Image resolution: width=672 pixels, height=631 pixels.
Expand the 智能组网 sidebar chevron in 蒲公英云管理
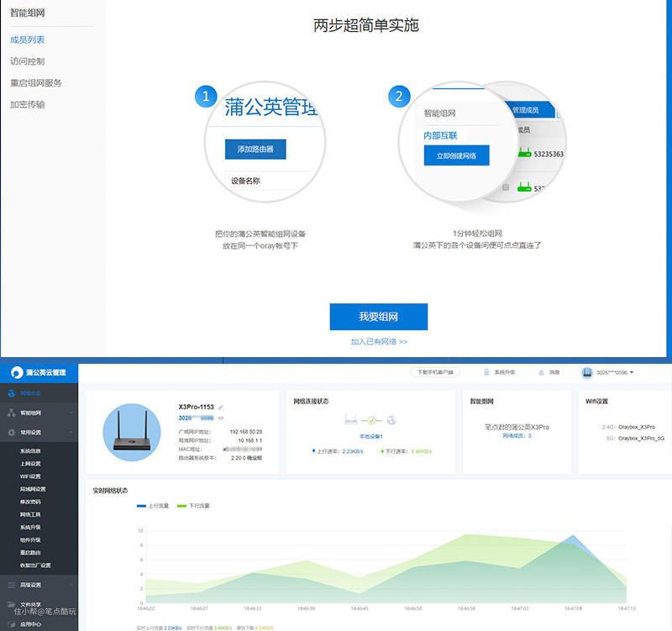point(71,413)
